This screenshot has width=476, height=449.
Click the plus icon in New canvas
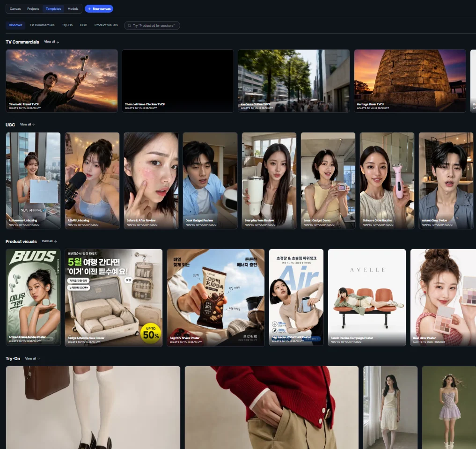(89, 9)
